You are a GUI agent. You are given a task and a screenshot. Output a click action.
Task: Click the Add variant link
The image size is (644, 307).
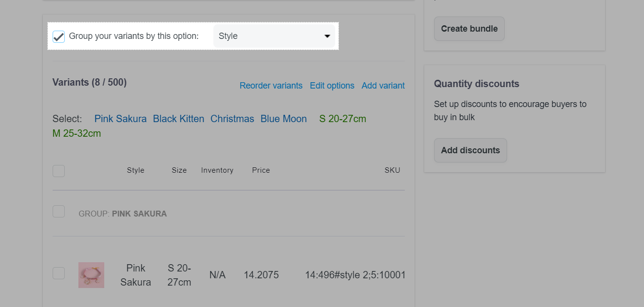[x=383, y=86]
